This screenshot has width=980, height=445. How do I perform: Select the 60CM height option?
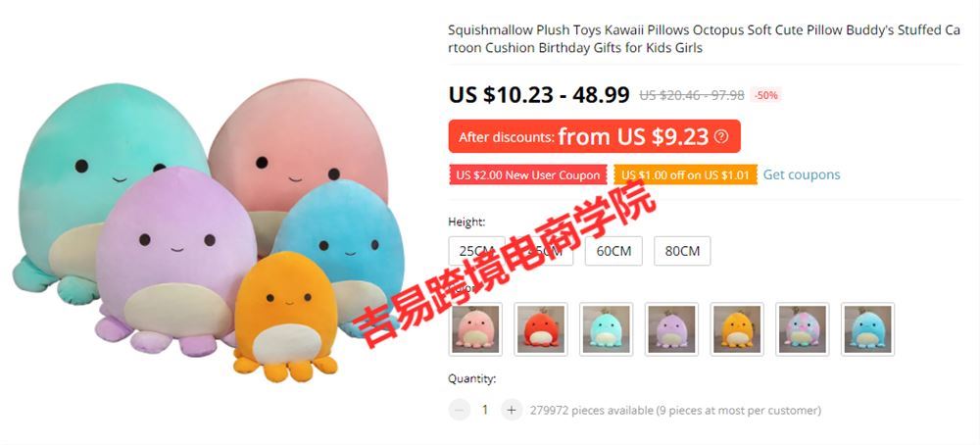613,251
